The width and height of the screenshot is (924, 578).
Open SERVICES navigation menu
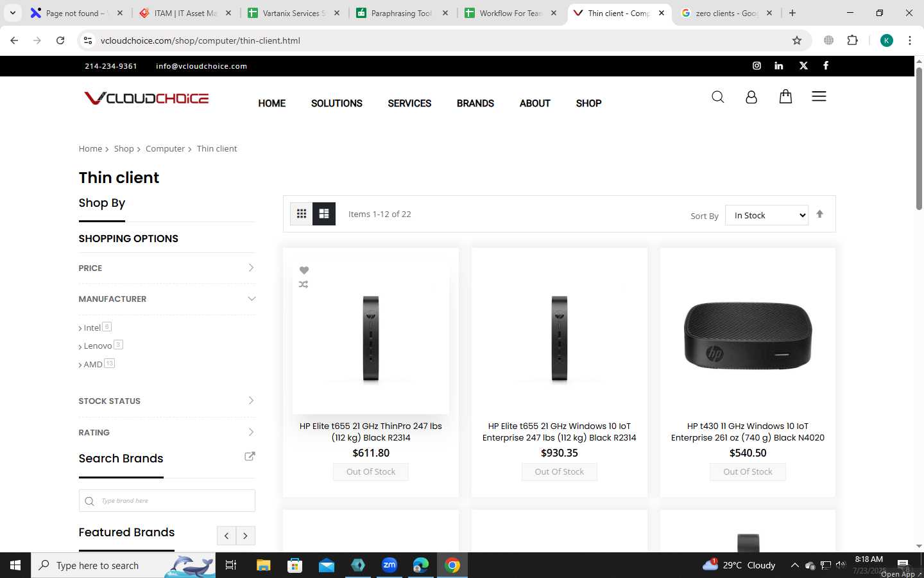coord(409,103)
